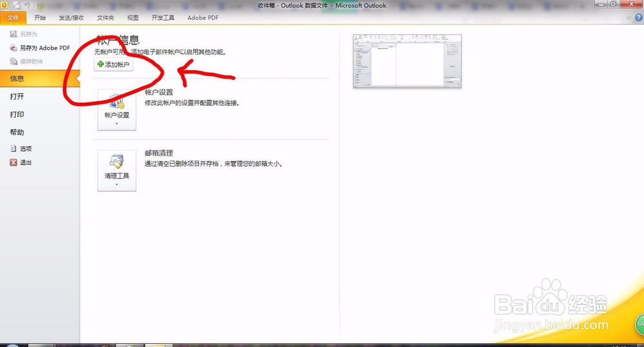Select the File (文件) ribbon tab
The height and width of the screenshot is (347, 644).
point(13,17)
